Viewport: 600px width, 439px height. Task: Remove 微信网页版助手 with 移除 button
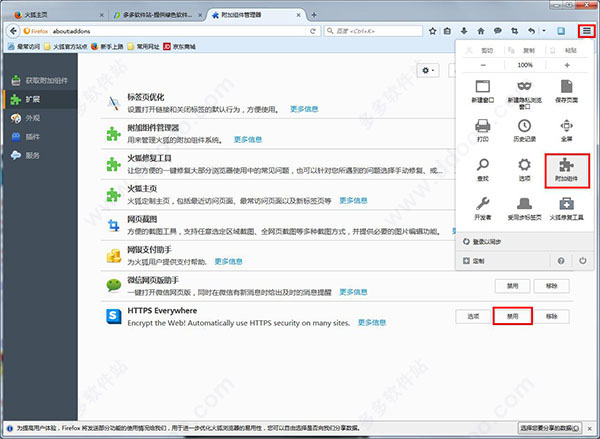[551, 286]
